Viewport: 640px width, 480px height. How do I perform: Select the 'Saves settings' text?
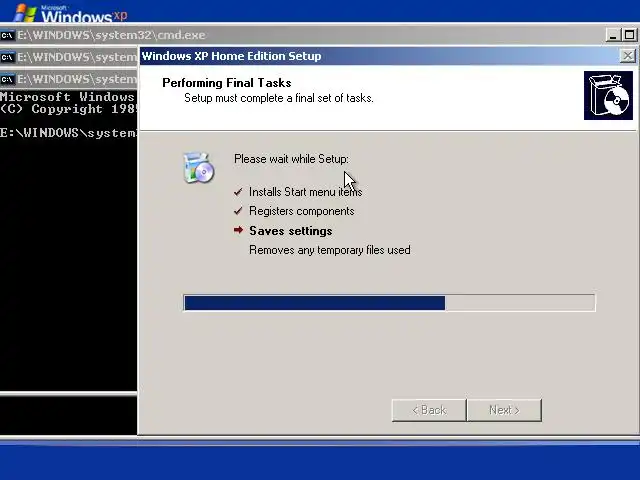(x=291, y=231)
